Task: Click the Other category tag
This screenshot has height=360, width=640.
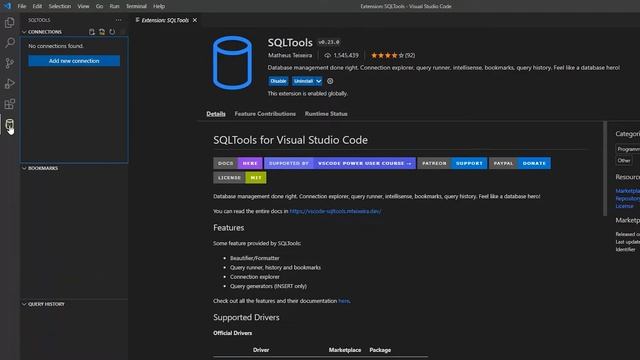Action: click(x=624, y=160)
